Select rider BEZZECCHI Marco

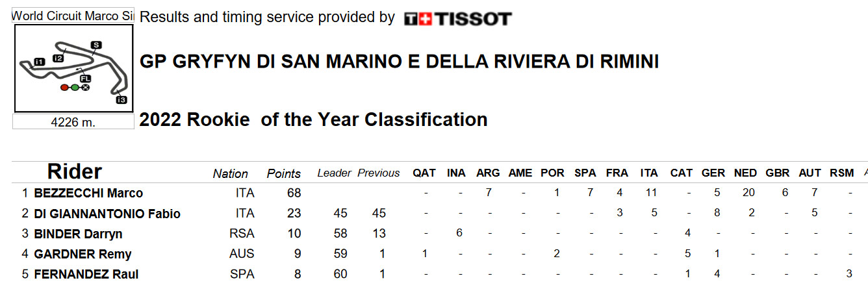[x=88, y=193]
